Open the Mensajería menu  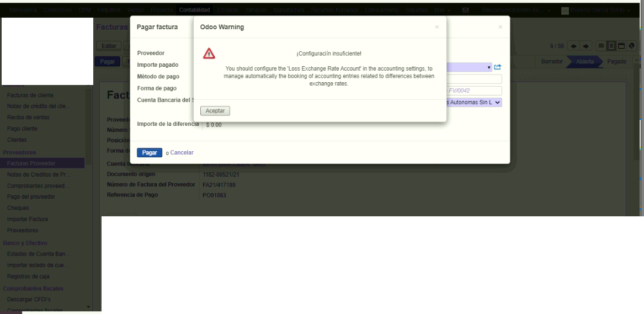click(23, 10)
